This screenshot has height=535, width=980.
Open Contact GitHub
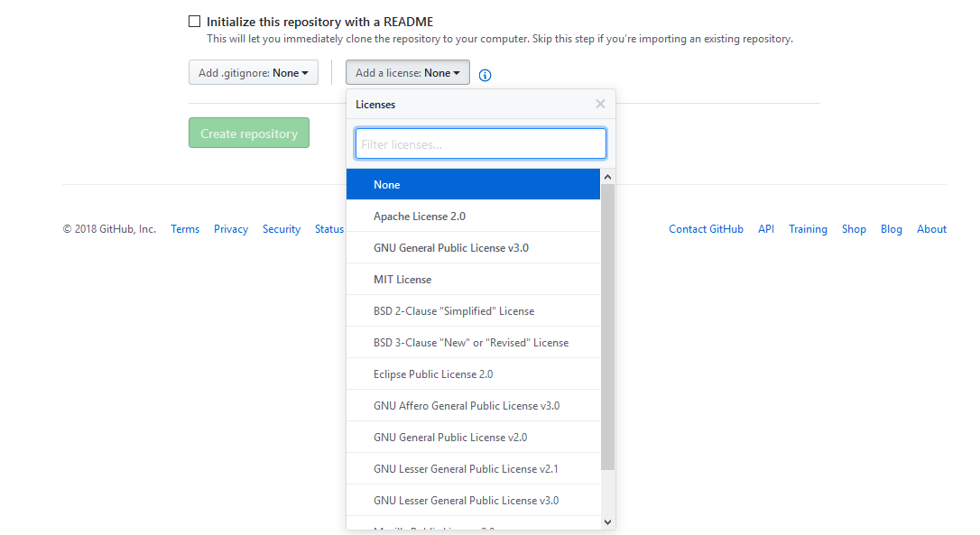(x=706, y=228)
